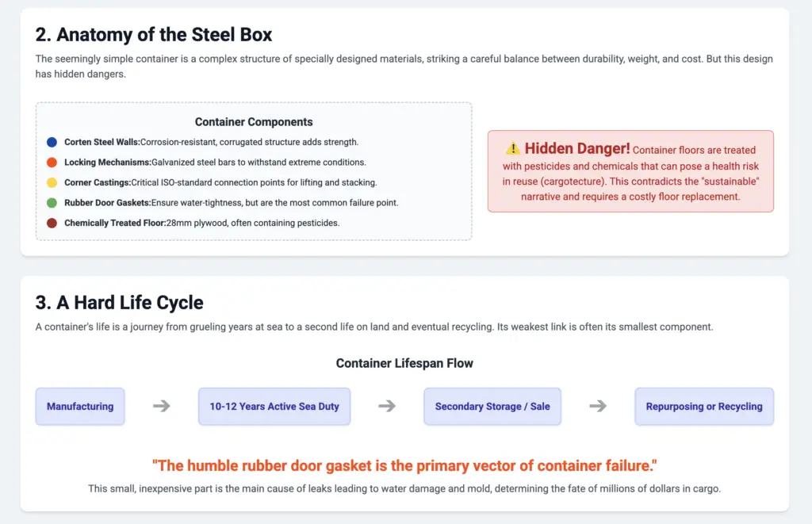812x524 pixels.
Task: Click the Secondary Storage / Sale box
Action: [x=492, y=407]
